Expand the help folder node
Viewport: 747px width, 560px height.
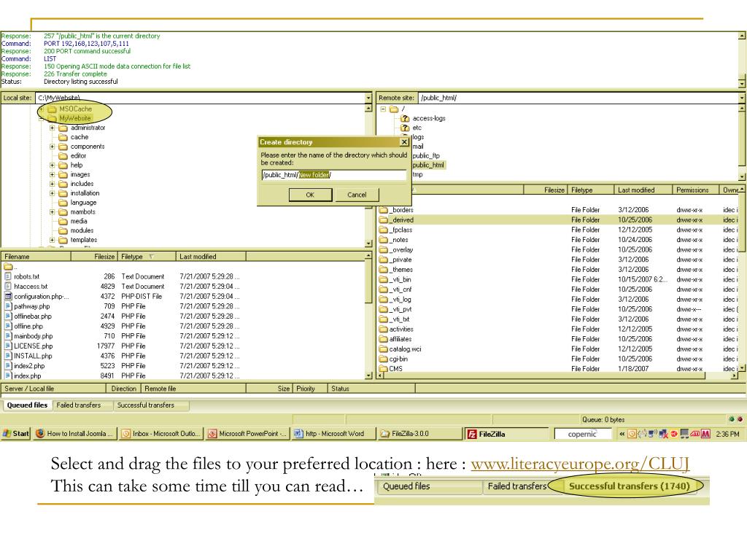pyautogui.click(x=53, y=166)
